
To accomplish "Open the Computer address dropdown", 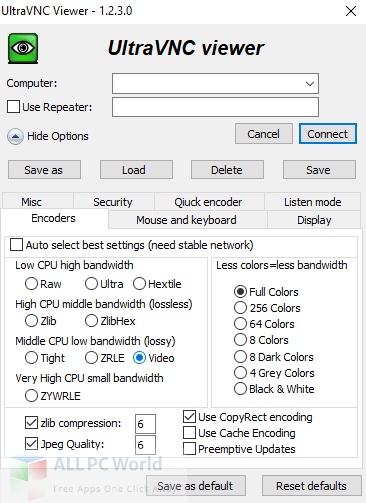I will coord(310,83).
